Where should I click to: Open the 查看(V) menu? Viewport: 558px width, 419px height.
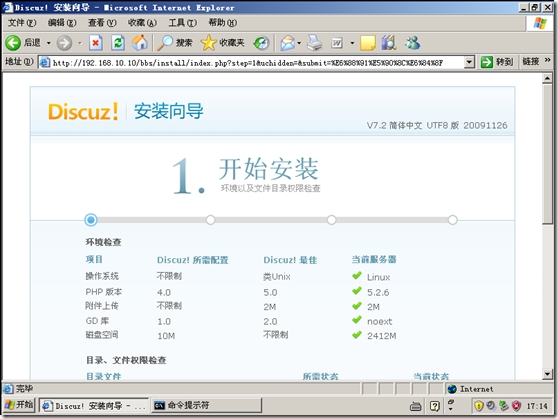(x=102, y=23)
